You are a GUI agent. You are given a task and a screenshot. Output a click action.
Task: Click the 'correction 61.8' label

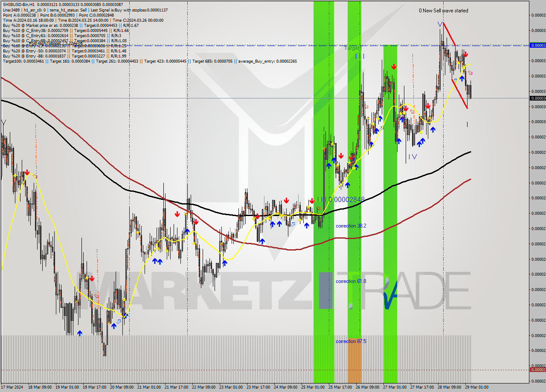coord(351,281)
